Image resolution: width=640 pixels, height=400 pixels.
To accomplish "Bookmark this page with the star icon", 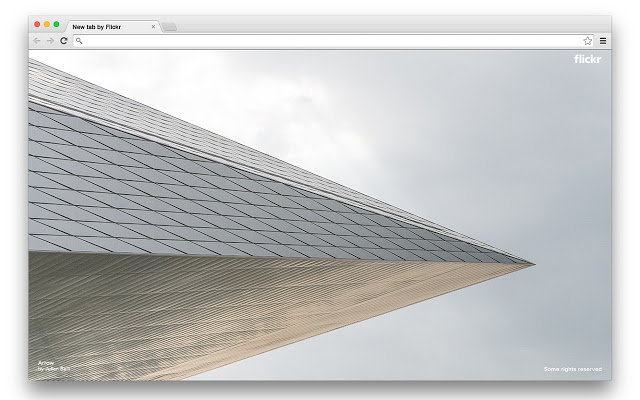I will (x=587, y=41).
